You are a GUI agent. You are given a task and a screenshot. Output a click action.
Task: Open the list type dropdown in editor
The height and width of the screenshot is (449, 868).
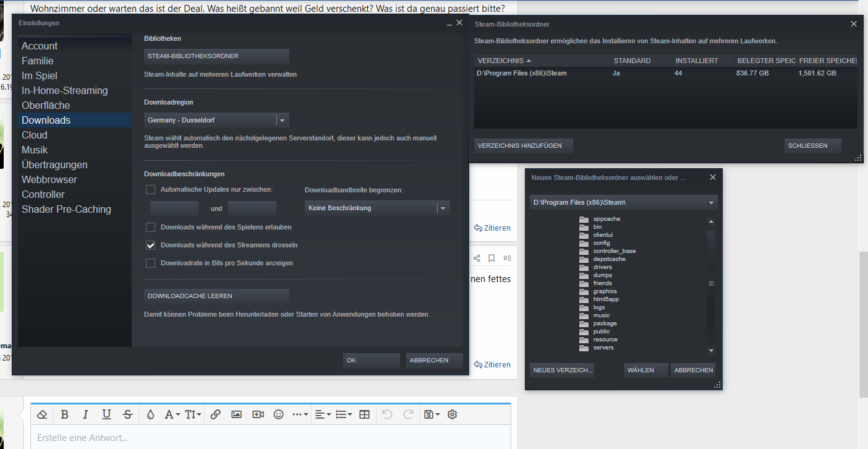343,414
